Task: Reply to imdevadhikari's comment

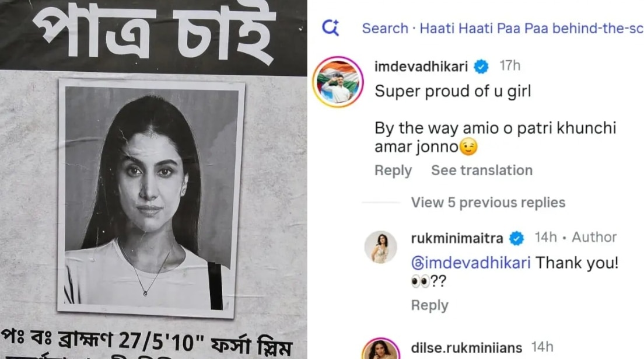Action: click(393, 170)
